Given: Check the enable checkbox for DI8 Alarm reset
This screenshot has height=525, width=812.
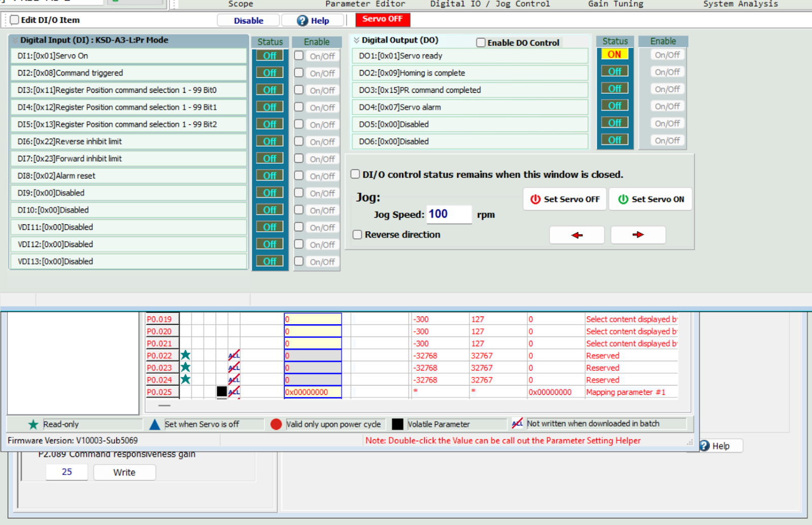Looking at the screenshot, I should [x=299, y=176].
